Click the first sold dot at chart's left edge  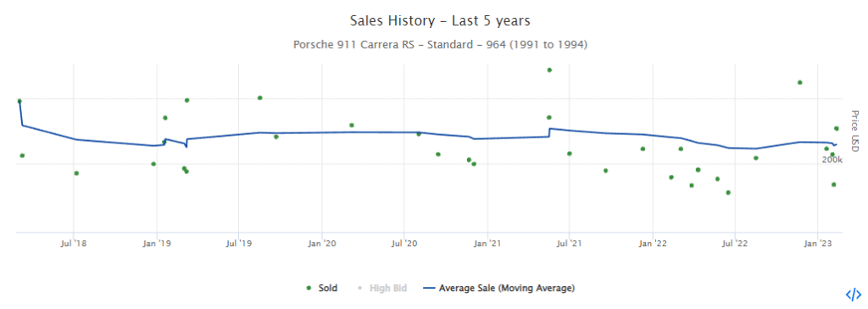pos(19,101)
